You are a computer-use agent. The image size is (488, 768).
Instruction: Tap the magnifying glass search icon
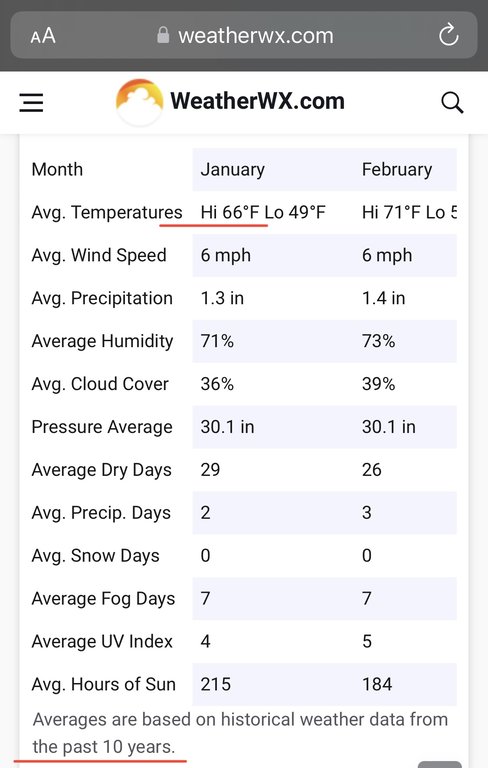click(452, 103)
